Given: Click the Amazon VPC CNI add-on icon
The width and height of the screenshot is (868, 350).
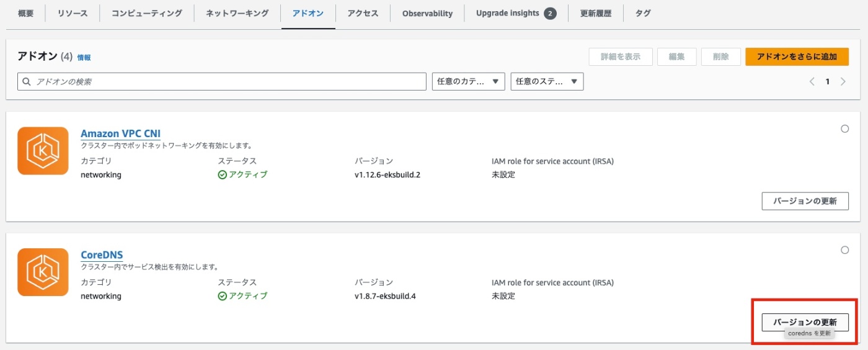Looking at the screenshot, I should [x=43, y=151].
